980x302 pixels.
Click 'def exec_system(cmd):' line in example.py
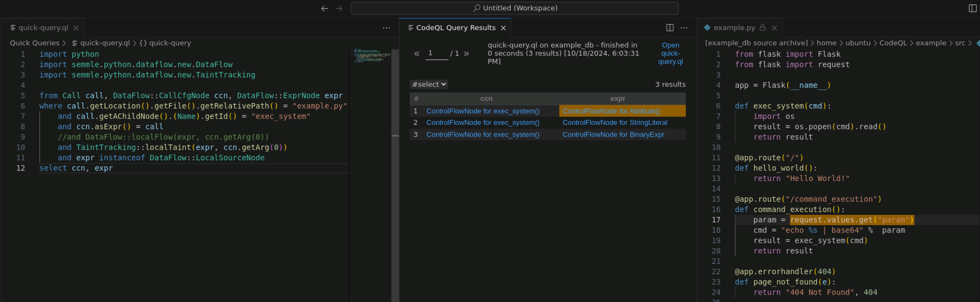coord(783,106)
